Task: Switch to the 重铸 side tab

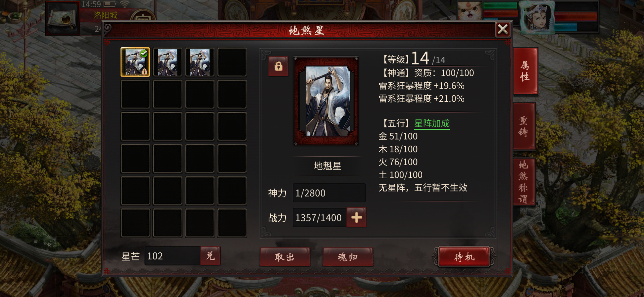Action: click(524, 126)
